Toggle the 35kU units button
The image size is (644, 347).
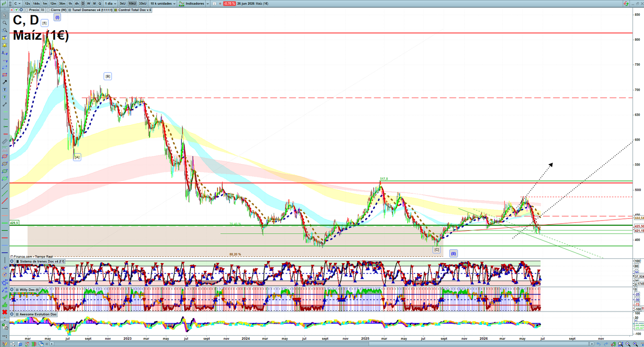(142, 3)
